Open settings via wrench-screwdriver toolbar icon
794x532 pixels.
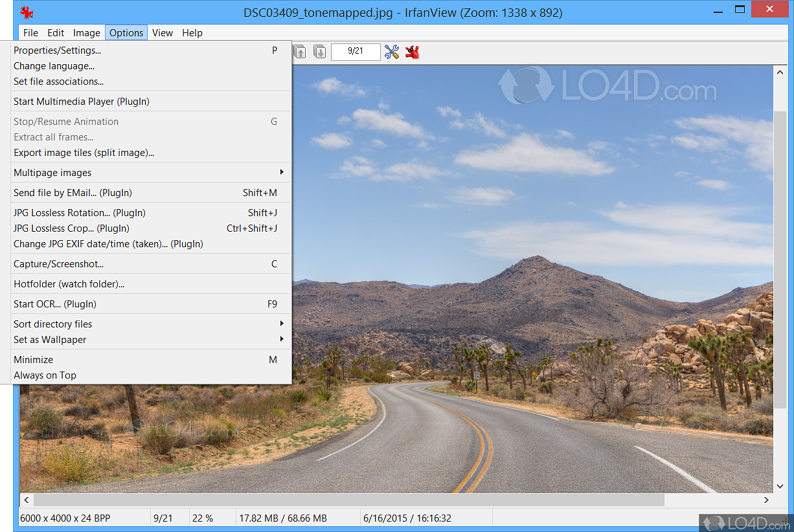[x=392, y=52]
